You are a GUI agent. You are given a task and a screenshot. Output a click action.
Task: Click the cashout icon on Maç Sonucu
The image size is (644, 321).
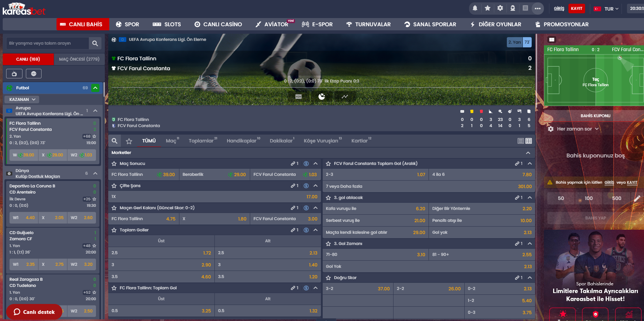tap(306, 164)
